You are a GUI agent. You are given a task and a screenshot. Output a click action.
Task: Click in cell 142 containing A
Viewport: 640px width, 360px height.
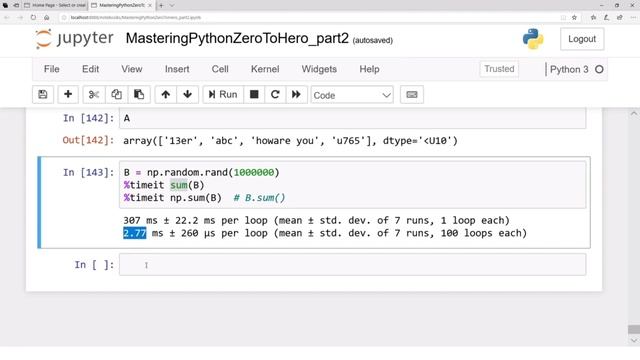click(353, 118)
